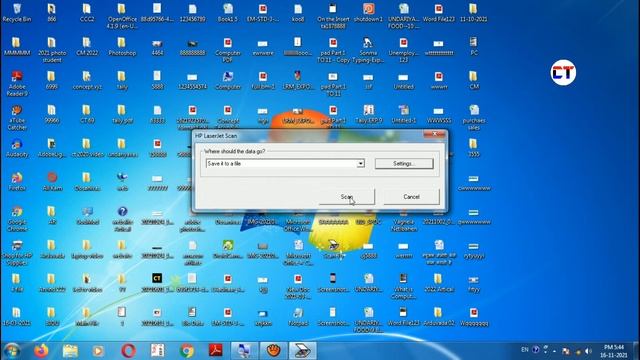Screen dimensions: 640x360
Task: Open Windows Explorer from the taskbar
Action: pyautogui.click(x=70, y=351)
